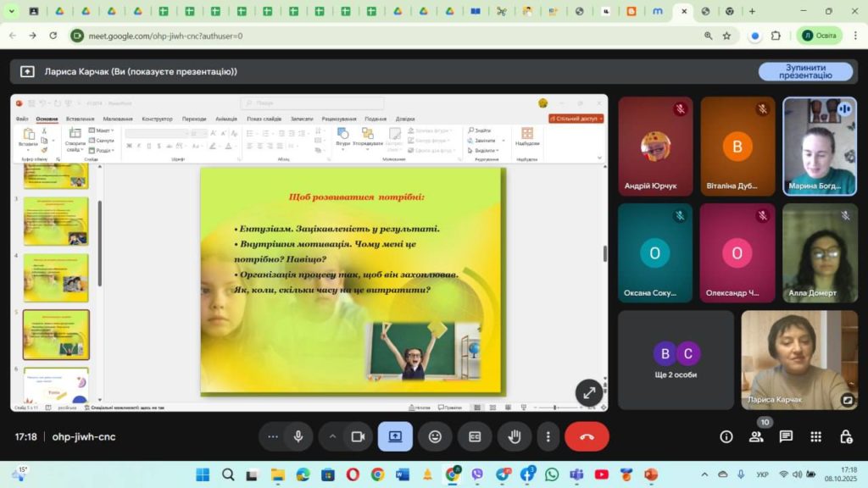Image resolution: width=868 pixels, height=488 pixels.
Task: Switch to 'Конструктор' ribbon tab
Action: click(157, 119)
